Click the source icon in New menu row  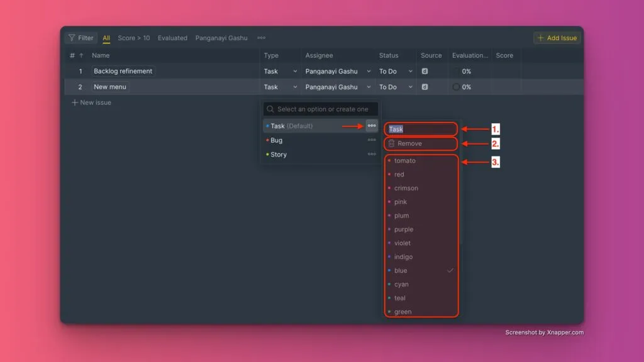[425, 87]
